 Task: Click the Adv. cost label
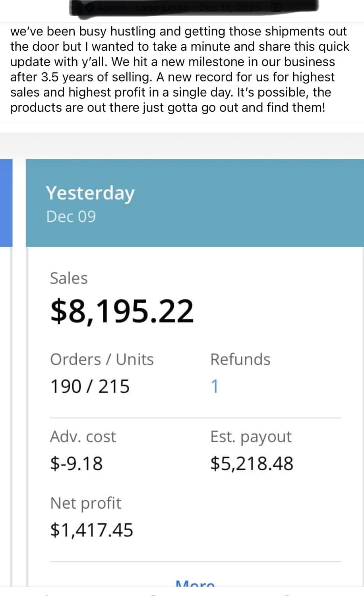(x=83, y=437)
